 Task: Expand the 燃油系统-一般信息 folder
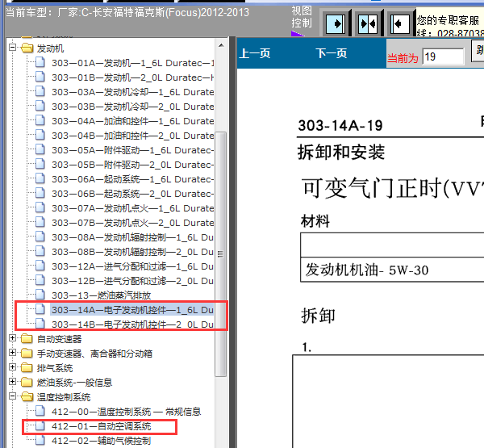(x=13, y=382)
